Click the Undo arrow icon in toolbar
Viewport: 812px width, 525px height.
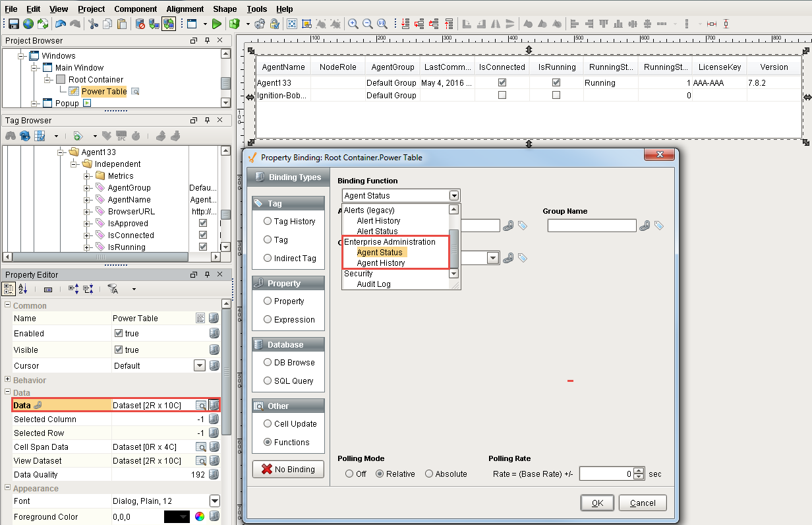click(60, 24)
